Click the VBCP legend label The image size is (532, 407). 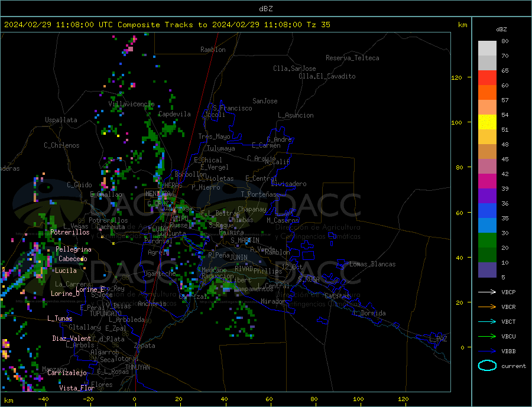pyautogui.click(x=508, y=292)
